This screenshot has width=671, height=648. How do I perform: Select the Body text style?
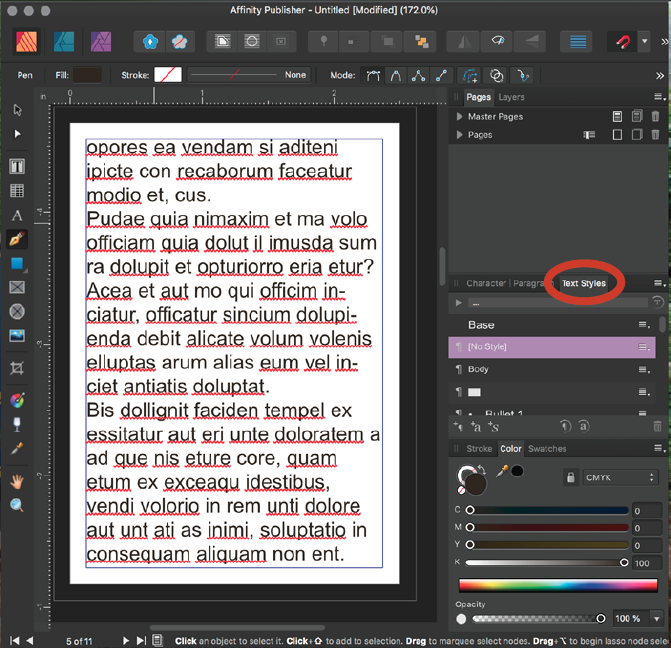pos(480,369)
